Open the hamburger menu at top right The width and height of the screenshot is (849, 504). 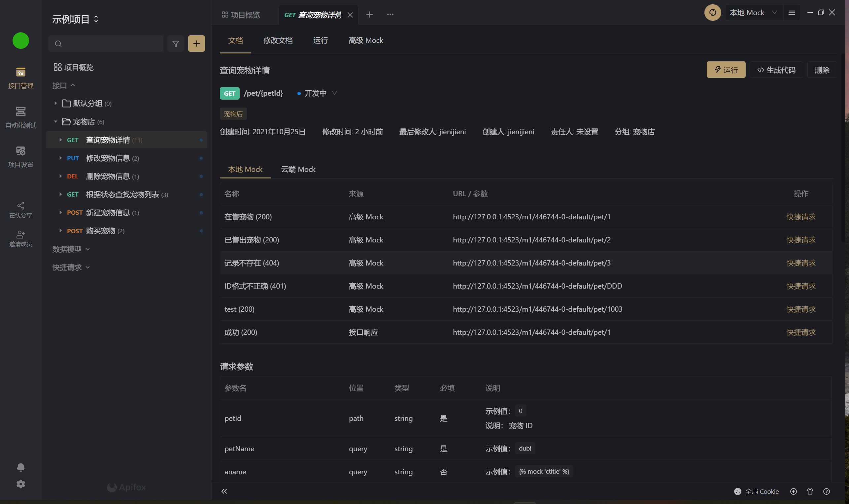coord(792,13)
